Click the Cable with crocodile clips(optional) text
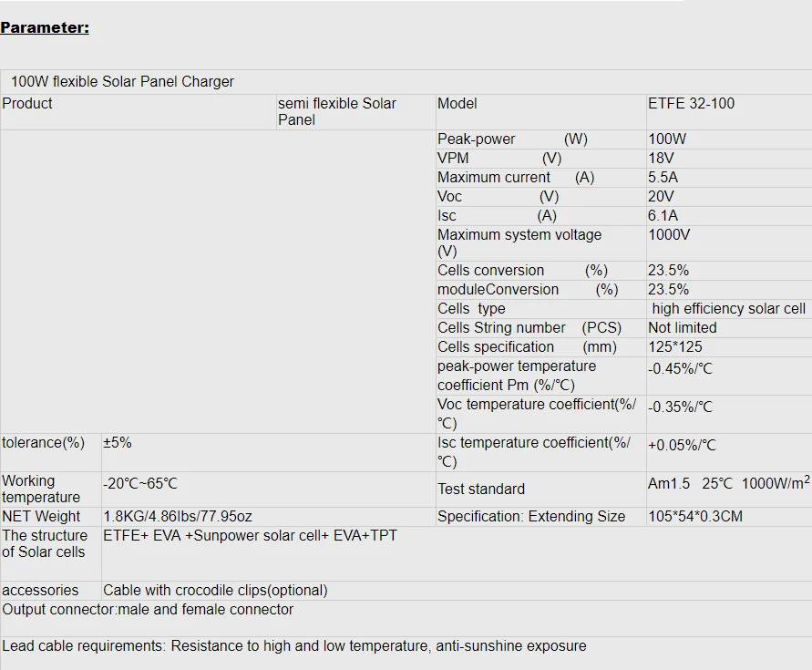This screenshot has height=670, width=812. (x=215, y=591)
